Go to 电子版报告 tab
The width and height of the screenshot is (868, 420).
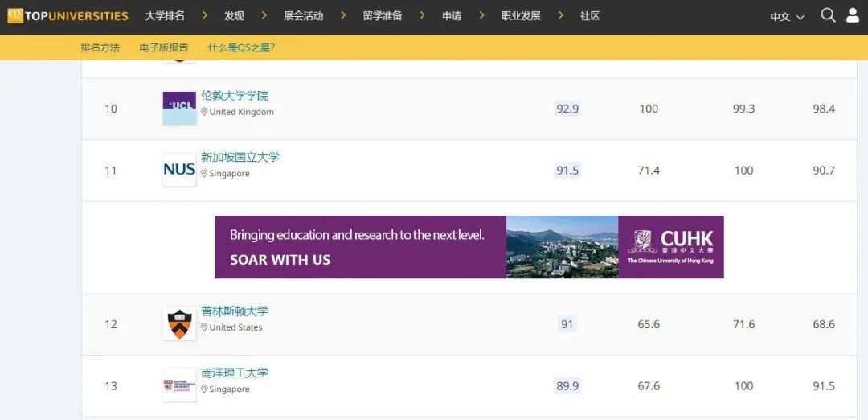(164, 47)
